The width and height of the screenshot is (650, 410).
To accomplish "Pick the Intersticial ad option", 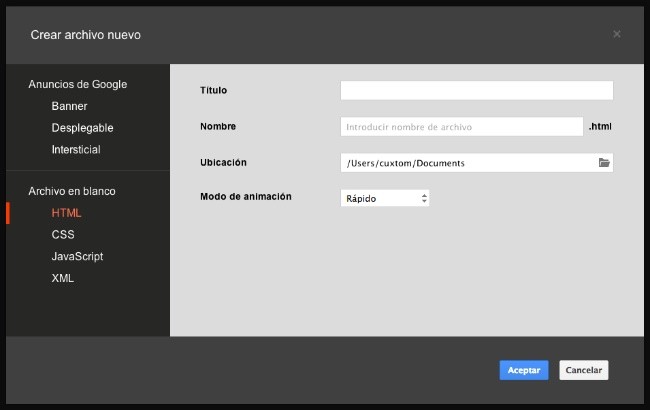I will pyautogui.click(x=76, y=150).
